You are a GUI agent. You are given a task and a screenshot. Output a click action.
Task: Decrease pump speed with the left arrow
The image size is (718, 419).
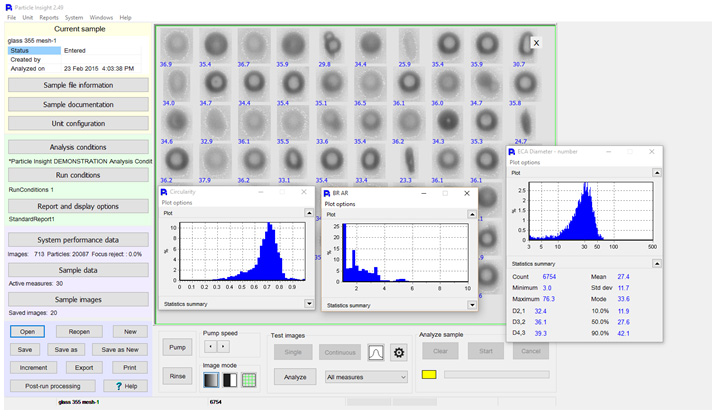click(211, 346)
